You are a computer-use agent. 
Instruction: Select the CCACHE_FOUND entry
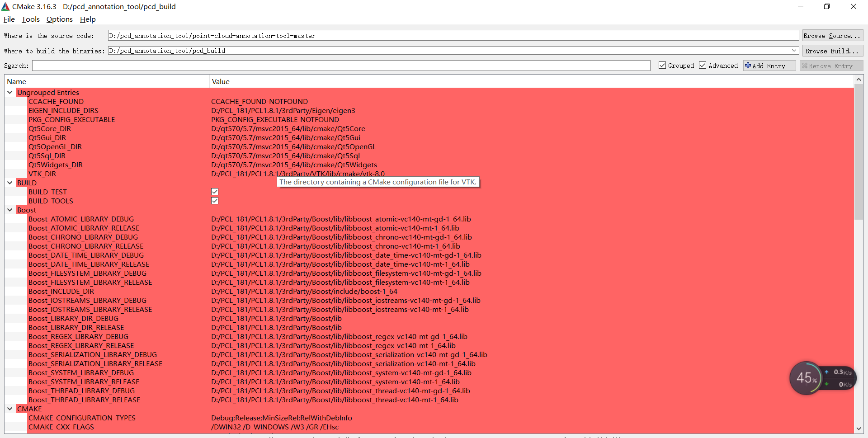coord(56,101)
